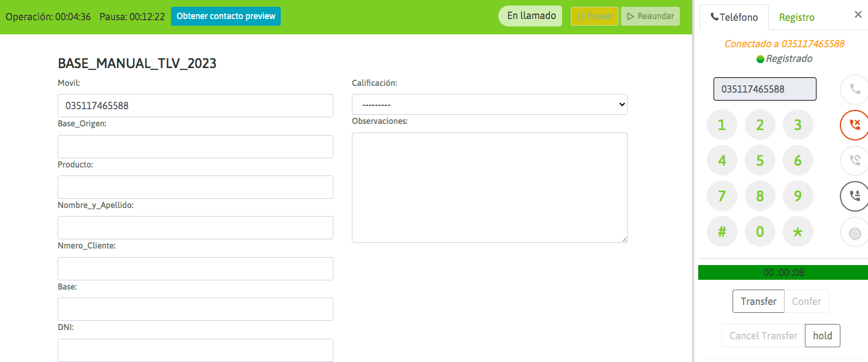Click the Reanudar resume button

coord(650,16)
